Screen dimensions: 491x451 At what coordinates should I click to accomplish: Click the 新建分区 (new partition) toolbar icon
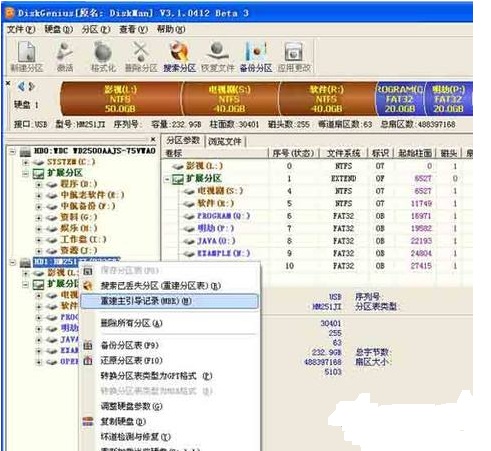point(27,56)
